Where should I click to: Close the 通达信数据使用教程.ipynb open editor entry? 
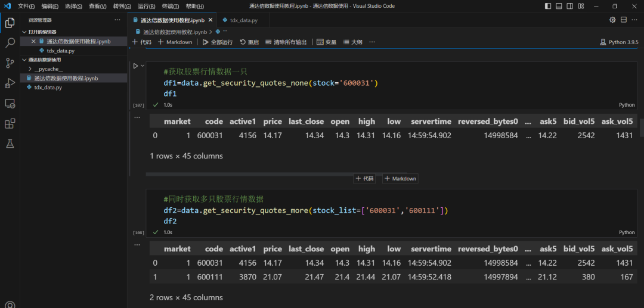tap(33, 42)
